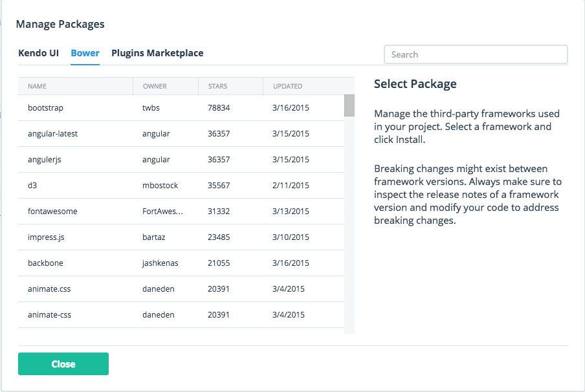Select the fontawesome package row

[x=52, y=212]
